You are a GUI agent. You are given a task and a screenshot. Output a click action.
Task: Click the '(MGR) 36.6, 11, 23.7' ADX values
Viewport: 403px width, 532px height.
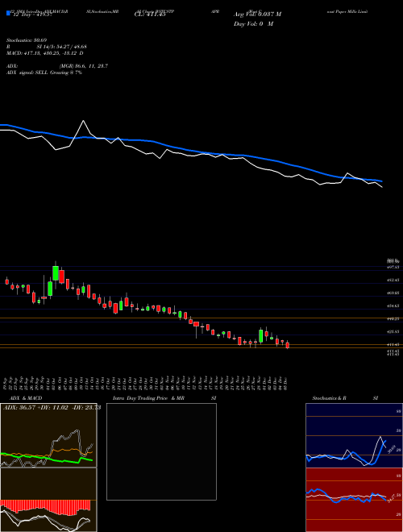point(84,66)
